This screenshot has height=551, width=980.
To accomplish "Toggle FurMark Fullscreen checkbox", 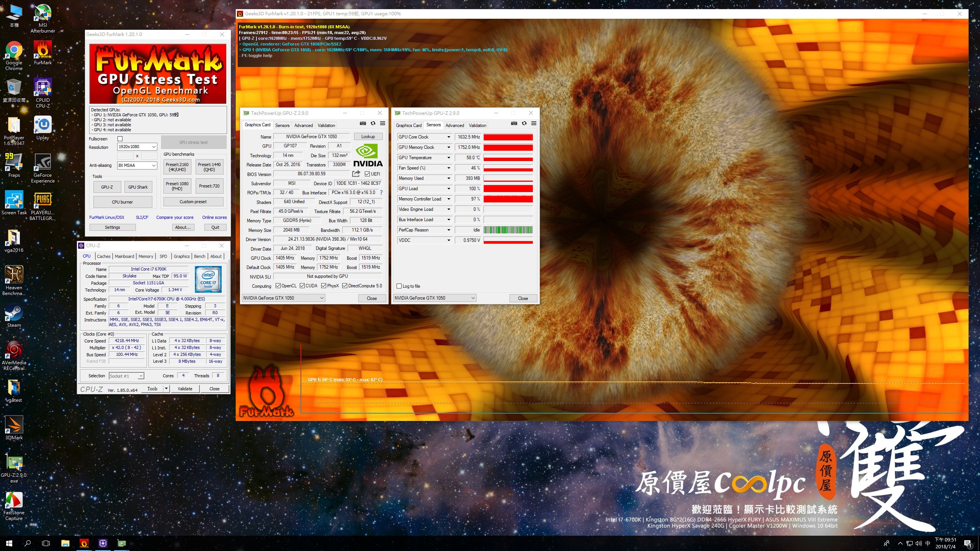I will coord(120,139).
